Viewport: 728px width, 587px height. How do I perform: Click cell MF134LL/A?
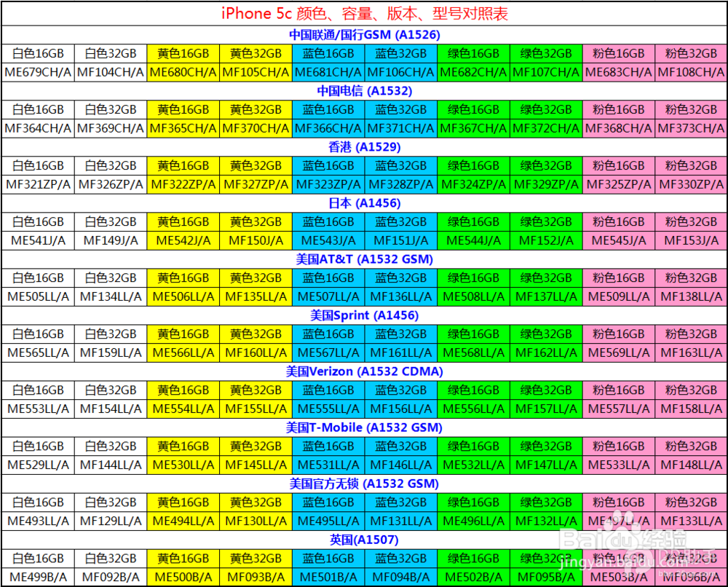111,296
